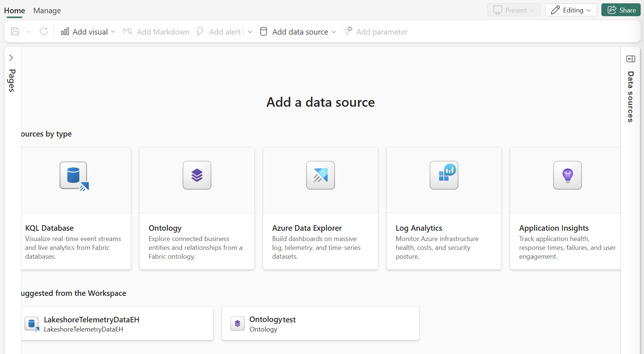Click the Save disk icon in toolbar

(15, 32)
